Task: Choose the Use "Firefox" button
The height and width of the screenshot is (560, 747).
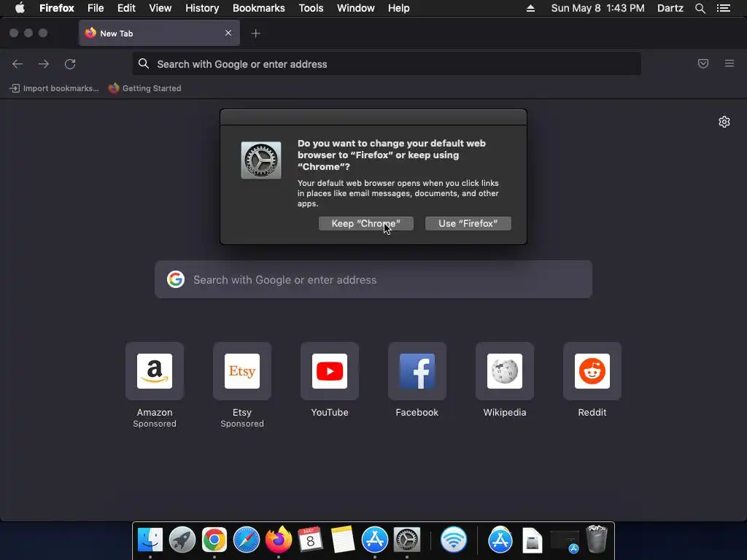Action: [468, 223]
